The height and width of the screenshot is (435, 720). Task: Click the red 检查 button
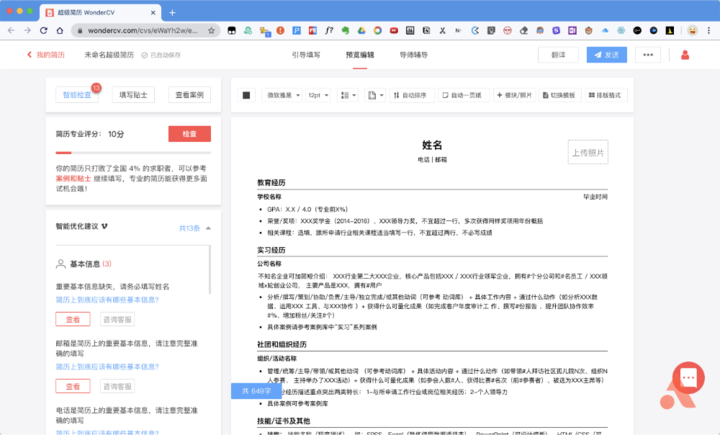pyautogui.click(x=189, y=134)
